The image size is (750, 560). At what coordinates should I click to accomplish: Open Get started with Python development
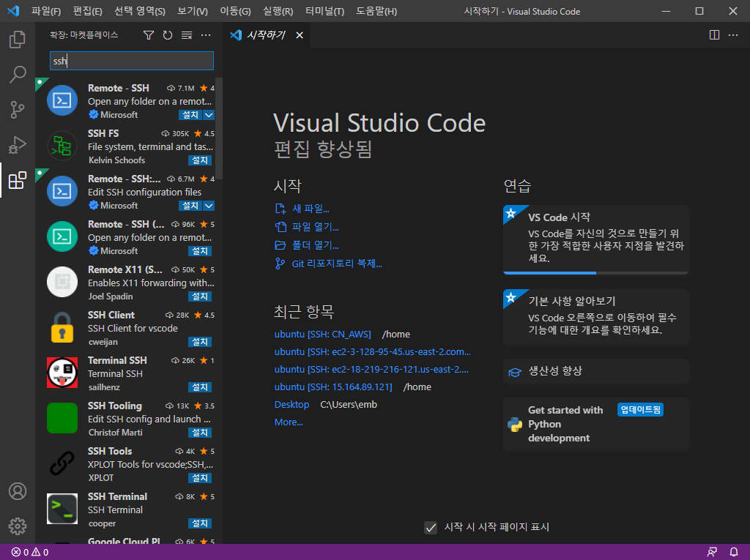click(596, 424)
